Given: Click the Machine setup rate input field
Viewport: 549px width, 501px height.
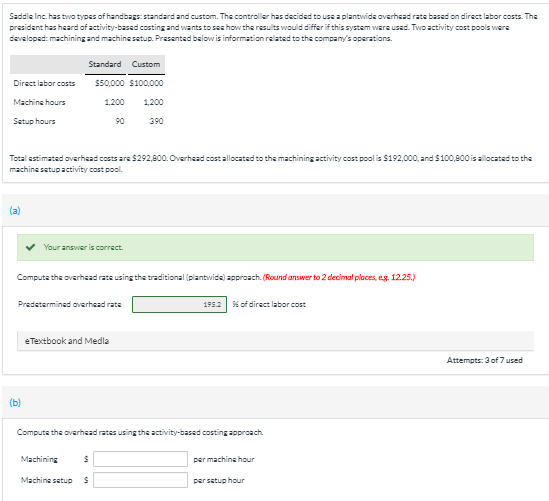Looking at the screenshot, I should click(x=140, y=480).
